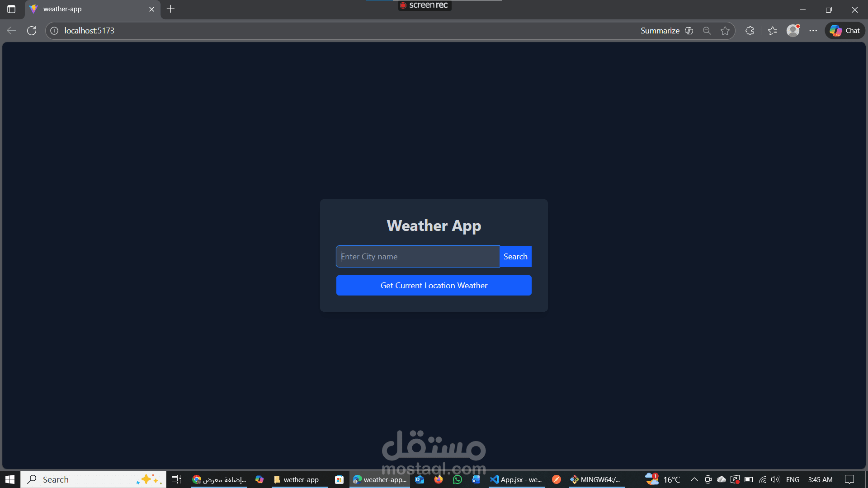View site information via the address bar icon
This screenshot has height=488, width=868.
pos(54,30)
